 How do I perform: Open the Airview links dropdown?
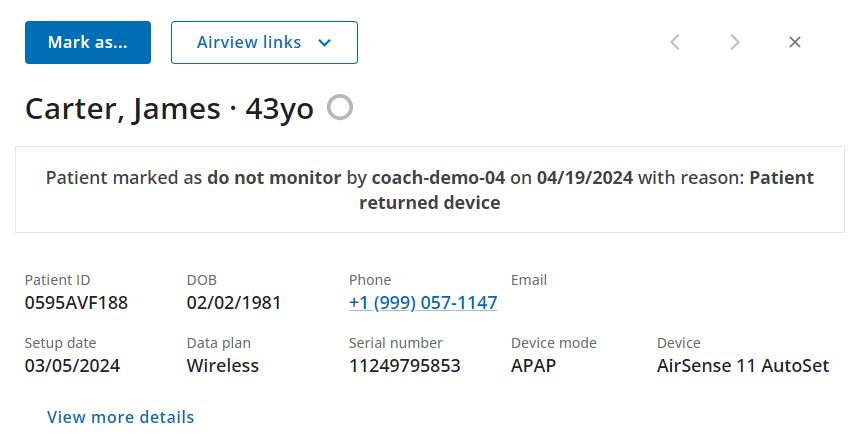click(264, 42)
